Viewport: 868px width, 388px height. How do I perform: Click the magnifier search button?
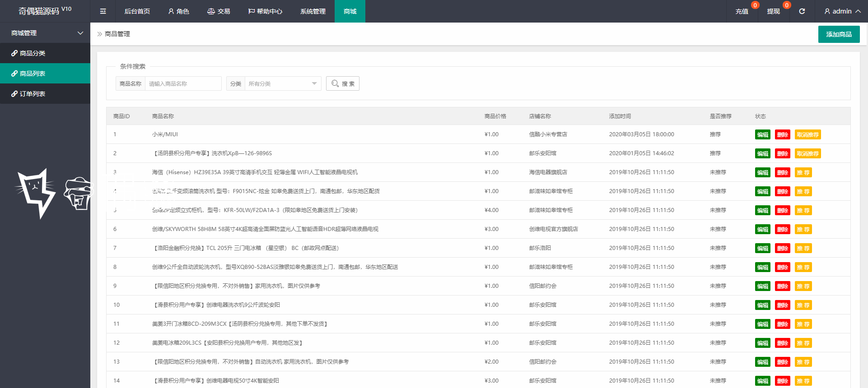point(343,83)
